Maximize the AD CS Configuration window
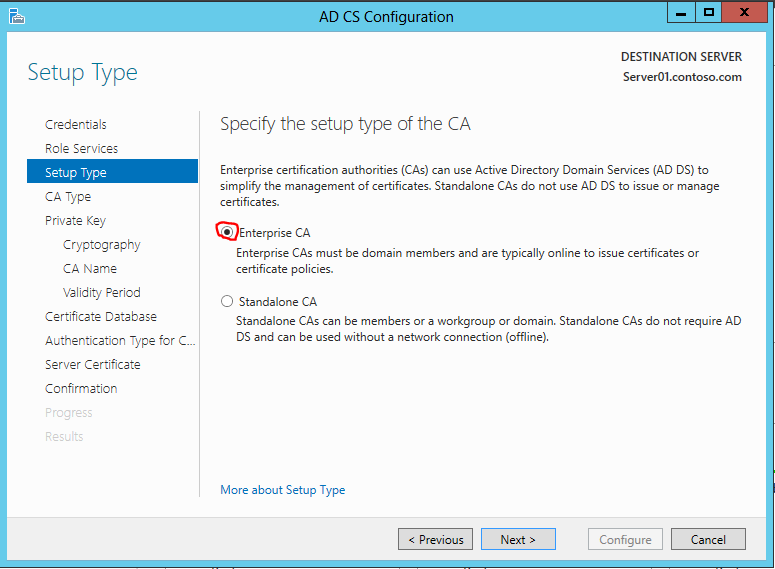This screenshot has height=569, width=775. [x=709, y=13]
